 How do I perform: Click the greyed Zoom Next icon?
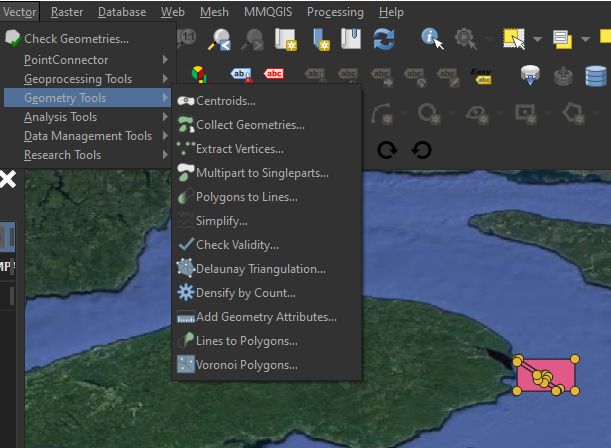click(x=253, y=39)
